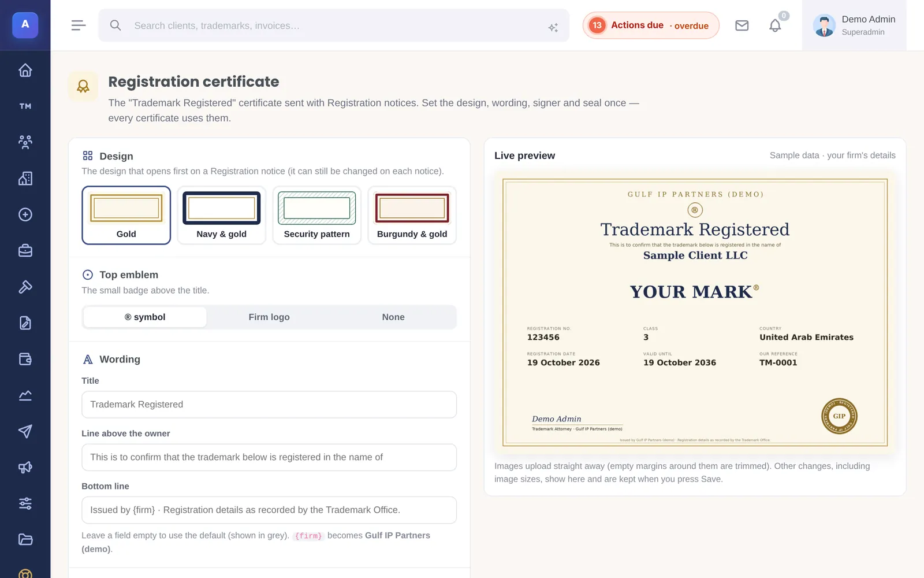The height and width of the screenshot is (578, 924).
Task: Click the "TM-0001" reference value
Action: click(778, 363)
